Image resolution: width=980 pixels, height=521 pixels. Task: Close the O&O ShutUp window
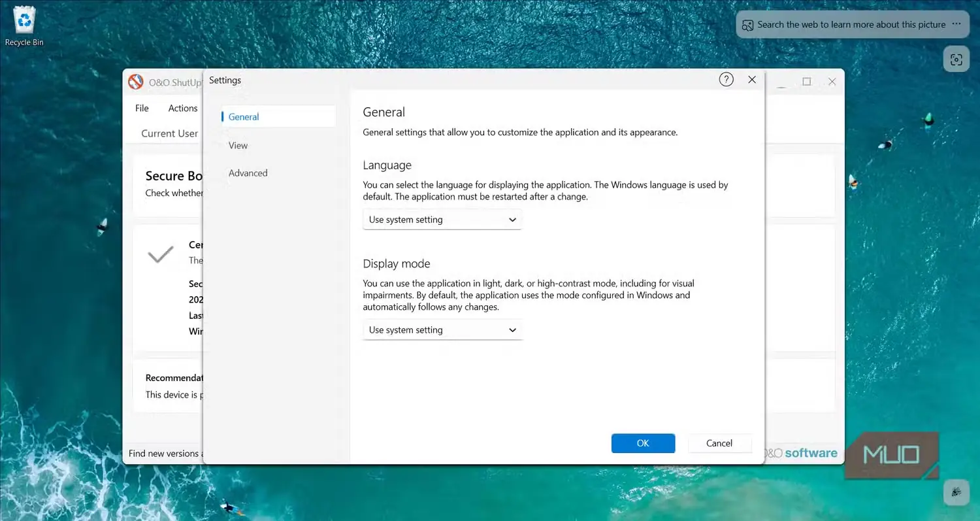coord(832,82)
